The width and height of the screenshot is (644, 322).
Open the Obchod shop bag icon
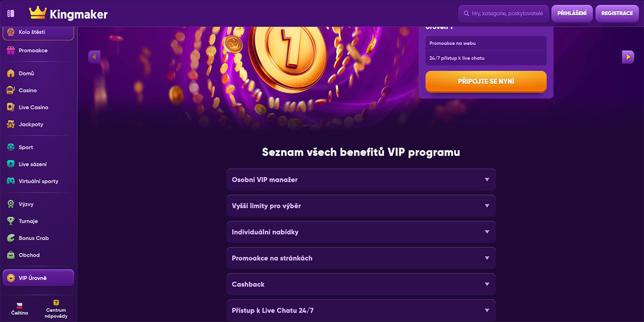[11, 255]
